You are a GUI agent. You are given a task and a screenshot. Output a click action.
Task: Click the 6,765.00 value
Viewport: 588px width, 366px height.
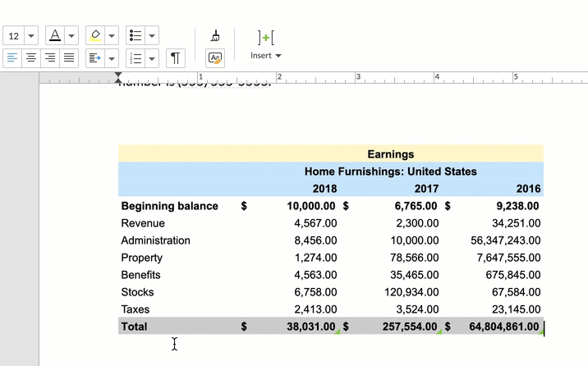coord(416,206)
